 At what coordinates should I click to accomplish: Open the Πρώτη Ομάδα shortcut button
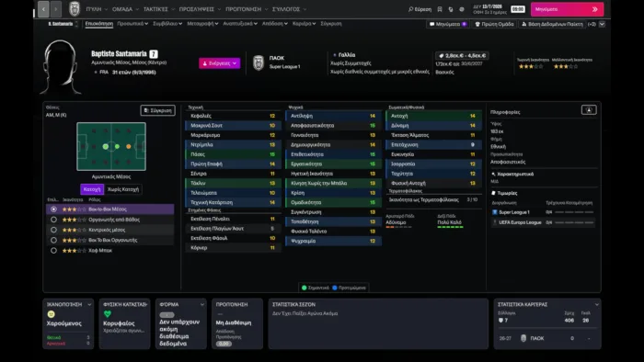click(494, 24)
